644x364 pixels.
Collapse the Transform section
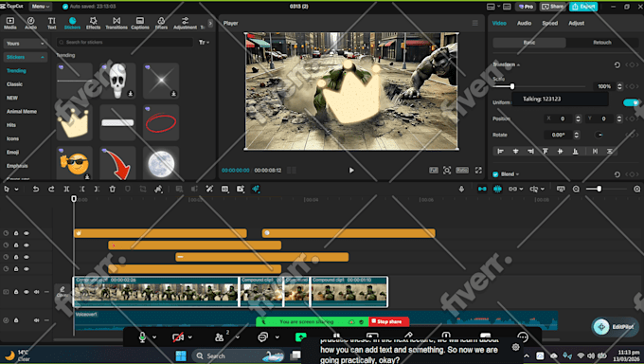click(518, 65)
